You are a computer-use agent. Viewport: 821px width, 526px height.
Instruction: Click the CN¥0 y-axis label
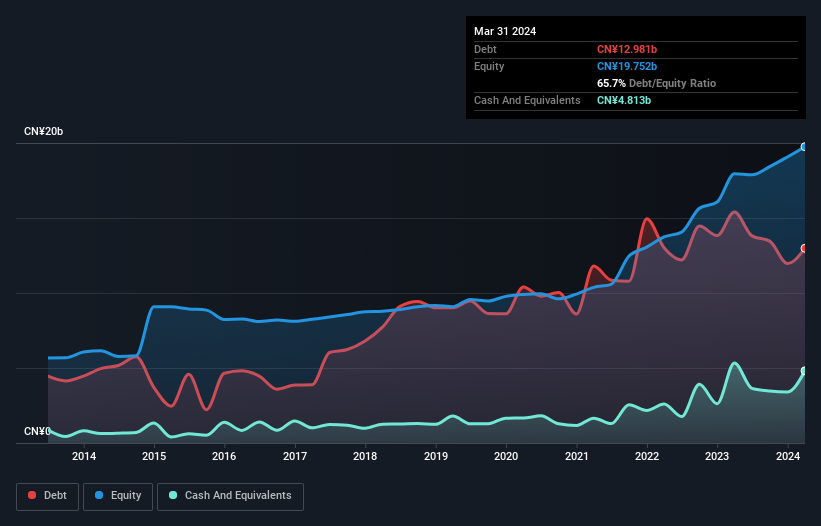[37, 431]
